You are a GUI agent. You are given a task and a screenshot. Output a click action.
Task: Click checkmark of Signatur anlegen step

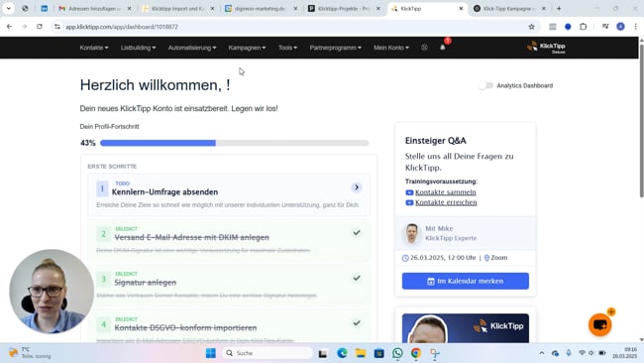[x=357, y=278]
